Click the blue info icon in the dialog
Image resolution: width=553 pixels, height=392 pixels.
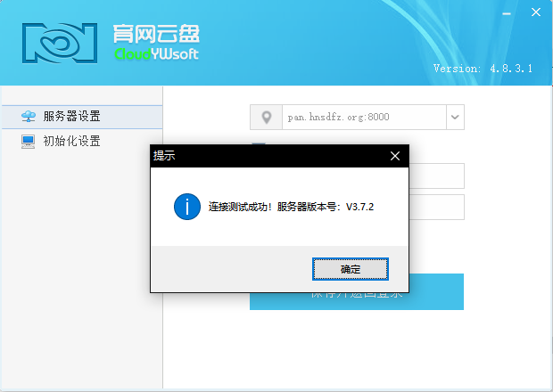[186, 207]
